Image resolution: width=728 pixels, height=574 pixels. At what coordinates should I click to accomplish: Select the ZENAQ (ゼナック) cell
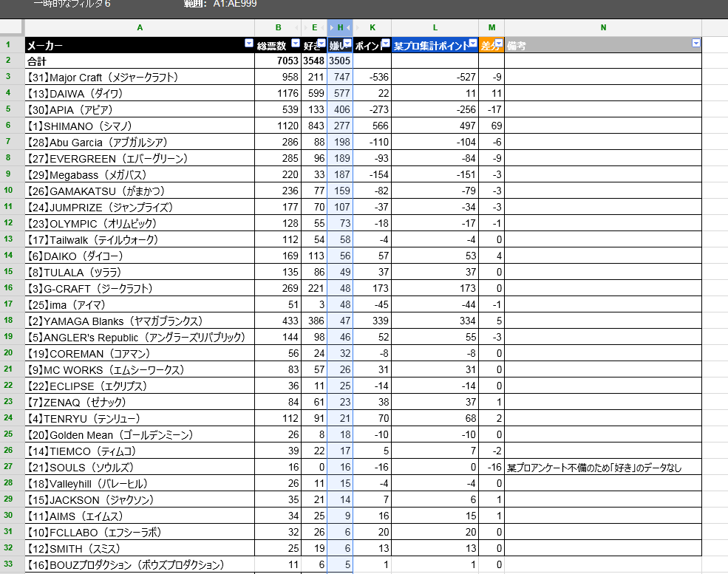[140, 402]
